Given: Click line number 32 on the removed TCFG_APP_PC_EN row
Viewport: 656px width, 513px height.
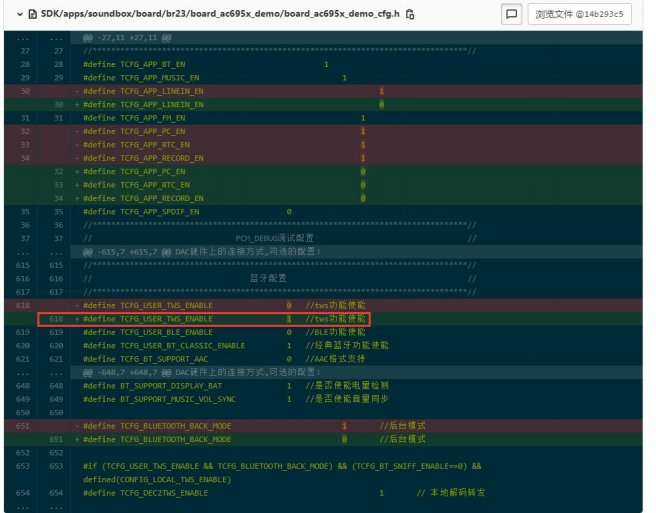Looking at the screenshot, I should tap(25, 131).
